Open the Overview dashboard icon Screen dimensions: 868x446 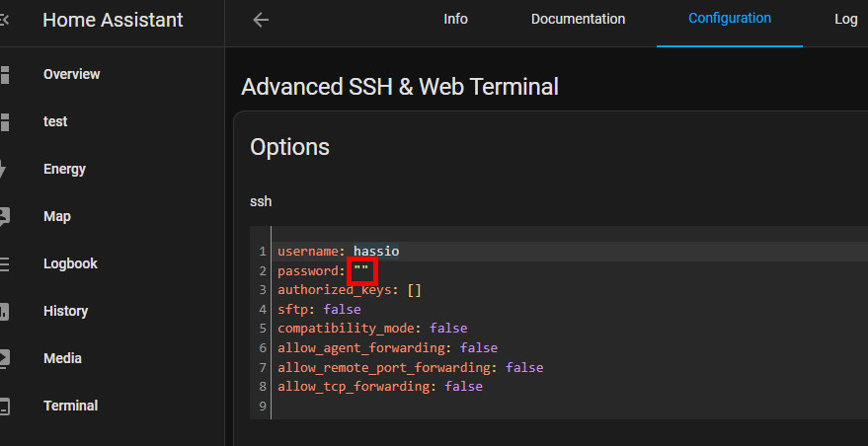[x=4, y=74]
